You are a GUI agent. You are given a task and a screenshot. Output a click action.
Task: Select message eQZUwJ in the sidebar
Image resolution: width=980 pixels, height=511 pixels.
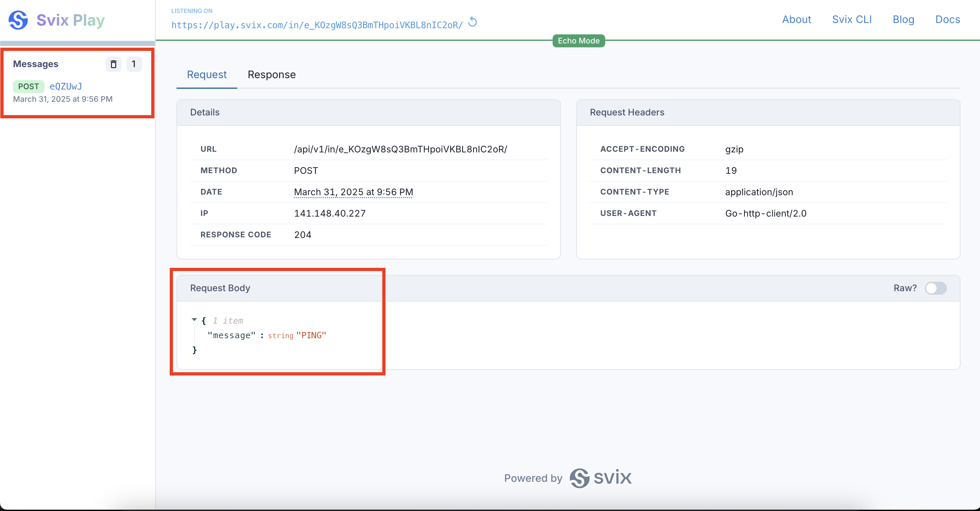pos(66,86)
